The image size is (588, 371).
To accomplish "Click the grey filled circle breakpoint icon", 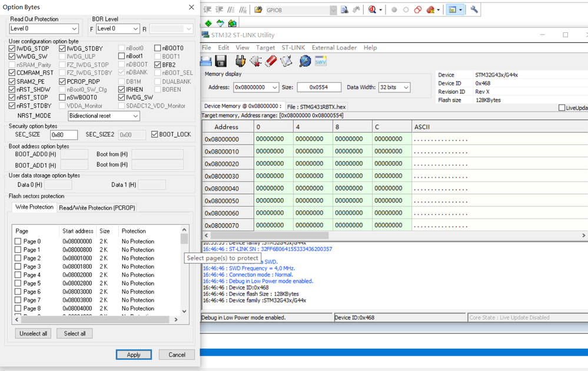I will pos(394,10).
